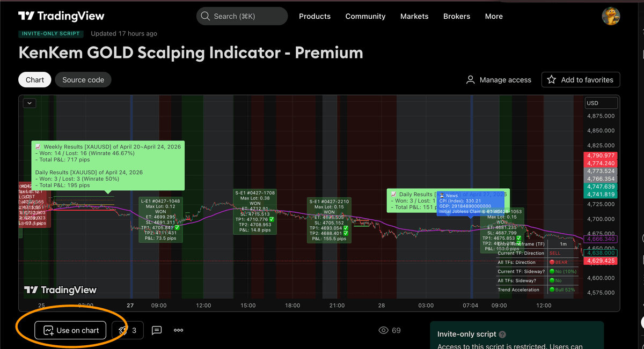This screenshot has height=349, width=644.
Task: Click the eye views icon
Action: pyautogui.click(x=383, y=330)
